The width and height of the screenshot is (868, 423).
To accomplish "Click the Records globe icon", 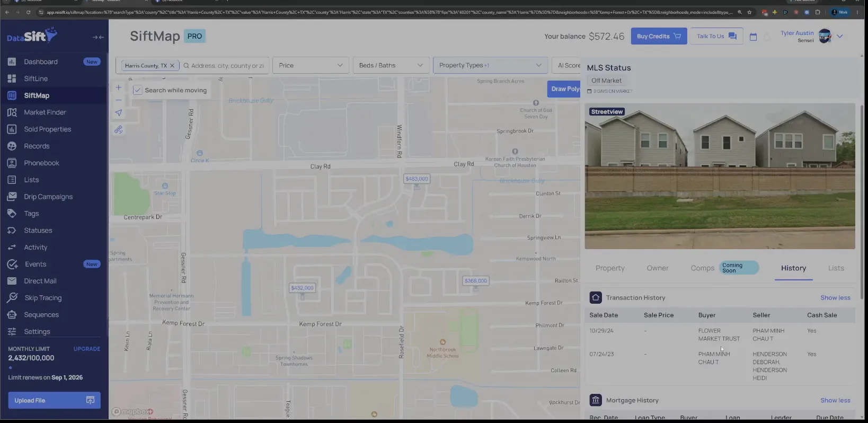I will [x=12, y=146].
